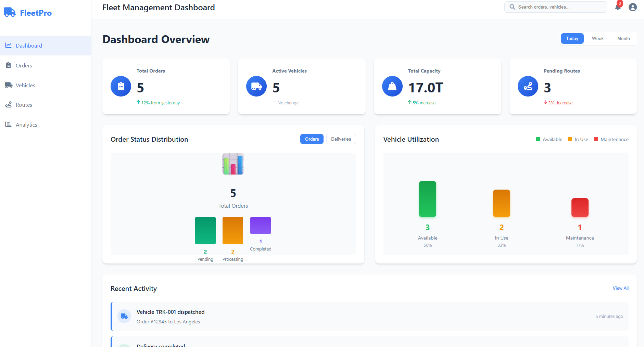This screenshot has width=644, height=347.
Task: Open the Analytics section
Action: coord(26,124)
